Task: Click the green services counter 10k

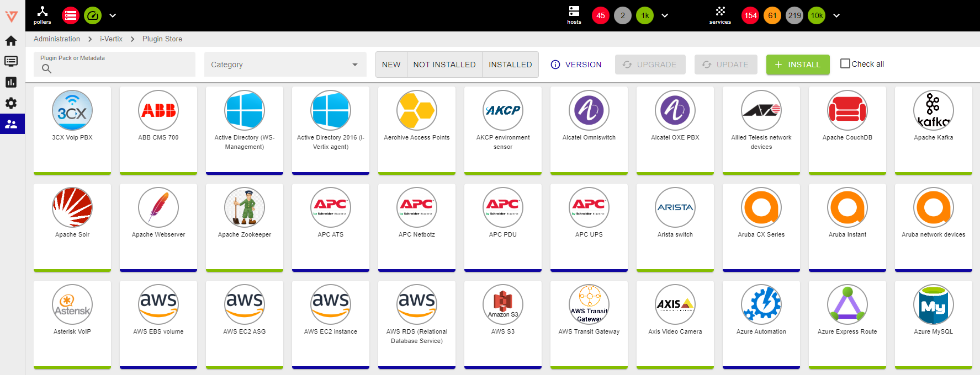Action: (817, 15)
